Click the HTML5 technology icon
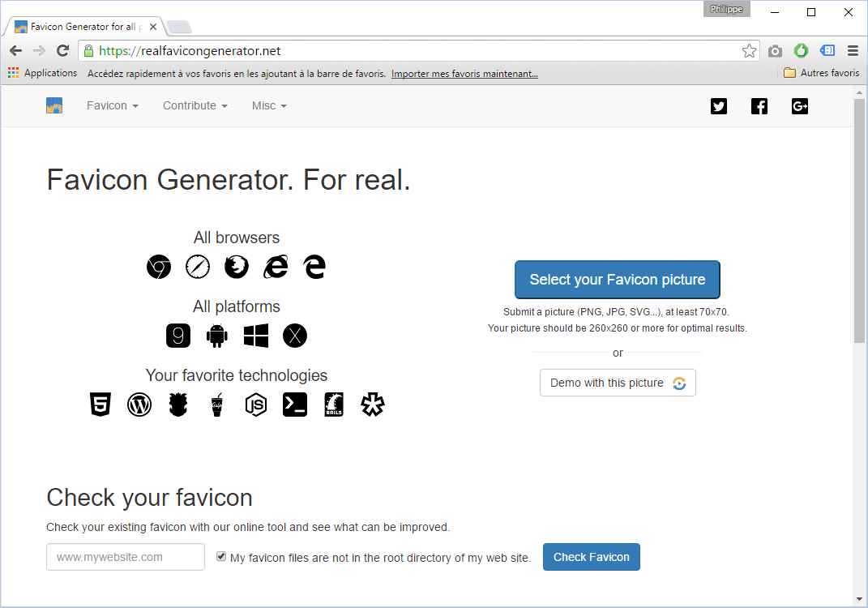This screenshot has width=868, height=608. pos(100,405)
